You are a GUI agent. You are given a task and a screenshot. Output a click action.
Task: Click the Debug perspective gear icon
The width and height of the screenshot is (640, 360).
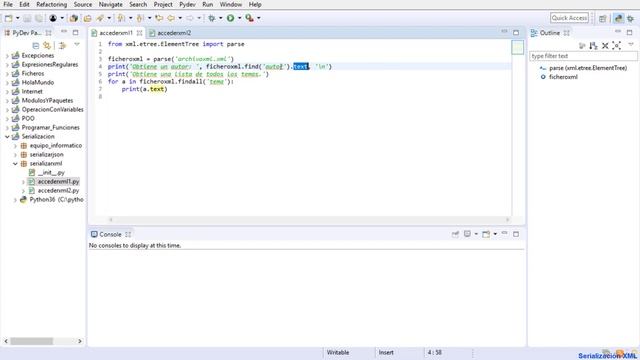click(x=631, y=18)
